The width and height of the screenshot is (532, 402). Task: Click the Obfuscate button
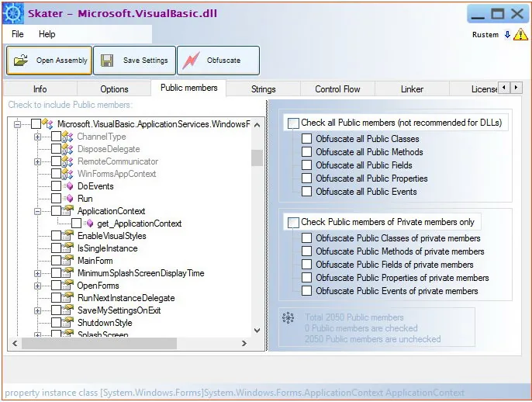(218, 61)
